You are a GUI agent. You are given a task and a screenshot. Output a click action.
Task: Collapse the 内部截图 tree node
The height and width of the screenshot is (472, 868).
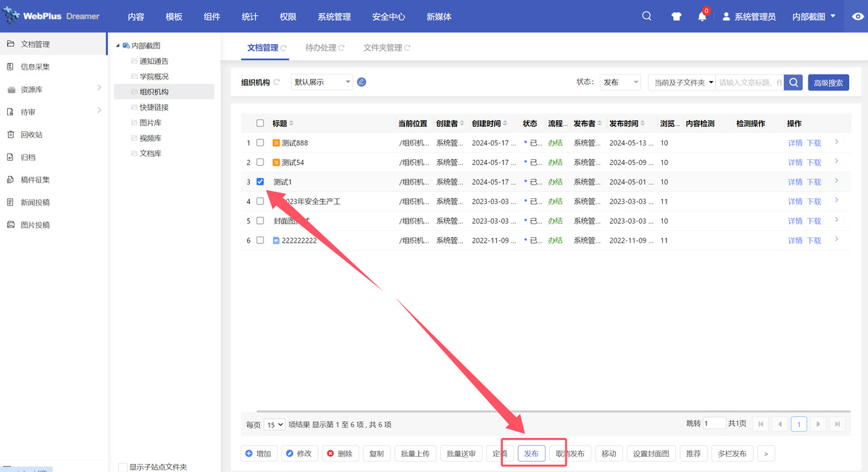117,46
